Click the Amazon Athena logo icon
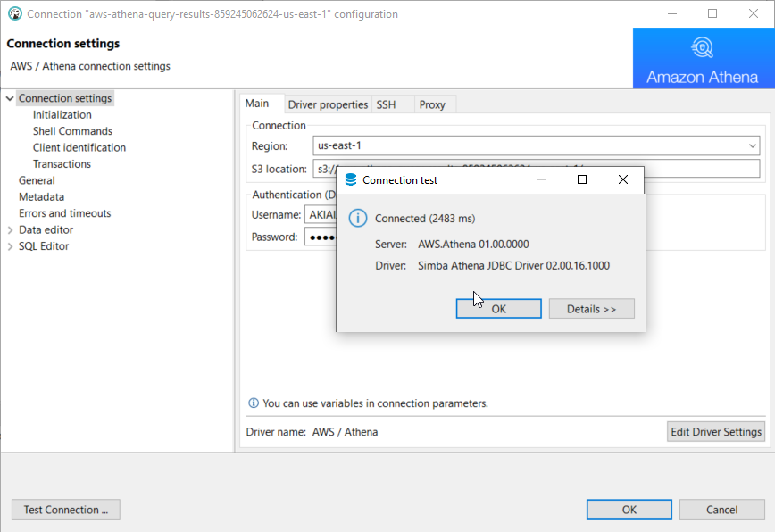This screenshot has width=775, height=532. [x=703, y=48]
